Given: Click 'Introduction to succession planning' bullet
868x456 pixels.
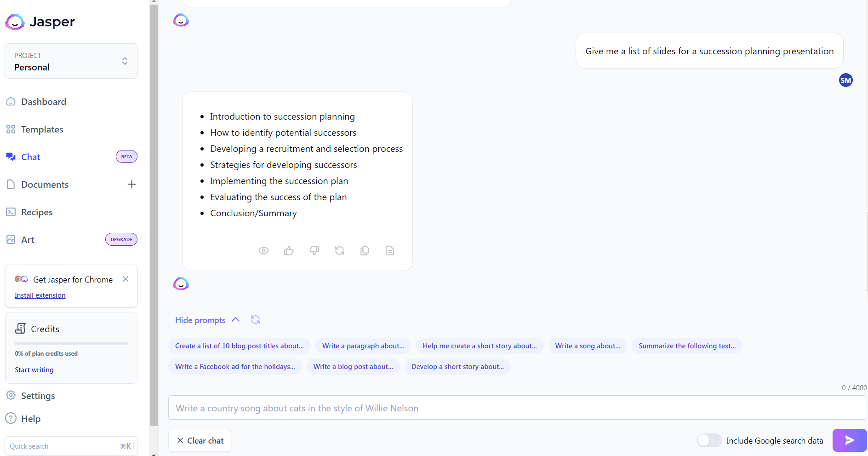Looking at the screenshot, I should coord(282,116).
